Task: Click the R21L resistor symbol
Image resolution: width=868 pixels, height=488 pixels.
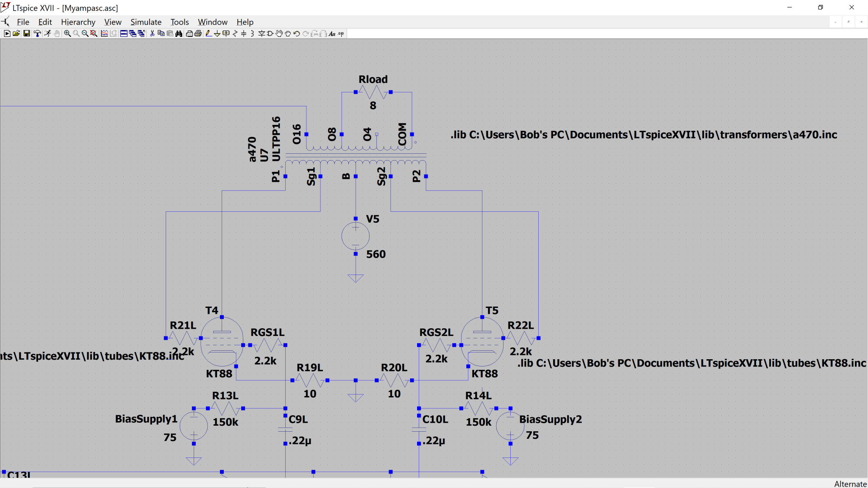Action: point(183,338)
